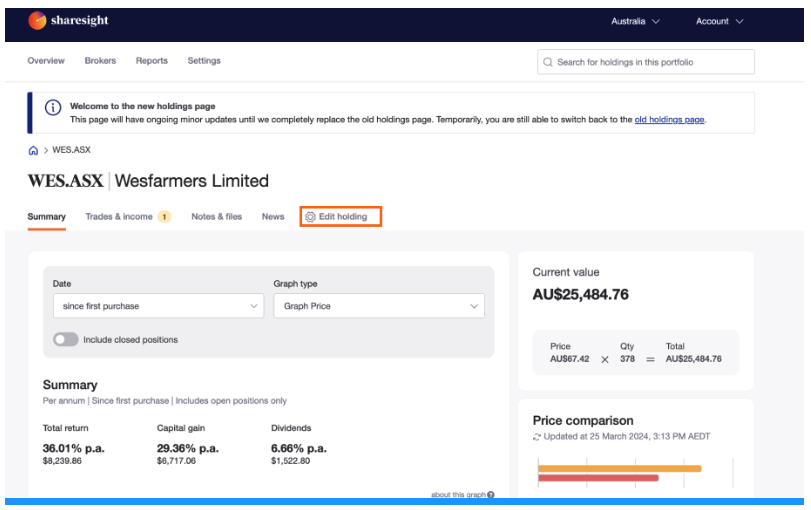The image size is (811, 510).
Task: Click the $6,717.06 capital gain amount
Action: click(x=176, y=461)
